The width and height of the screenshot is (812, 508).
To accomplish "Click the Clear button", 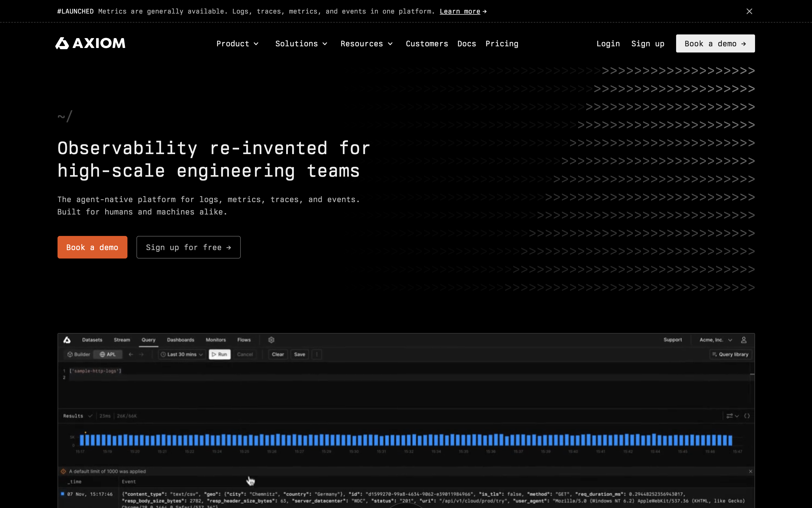I will tap(278, 354).
